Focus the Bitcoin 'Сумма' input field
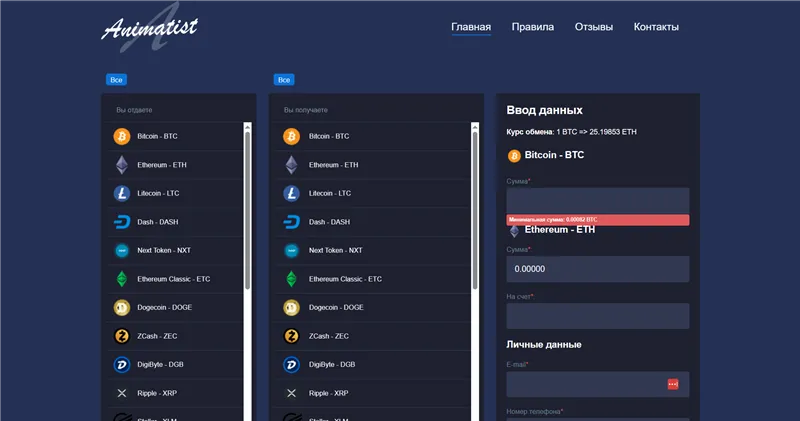Viewport: 800px width, 421px height. 597,200
